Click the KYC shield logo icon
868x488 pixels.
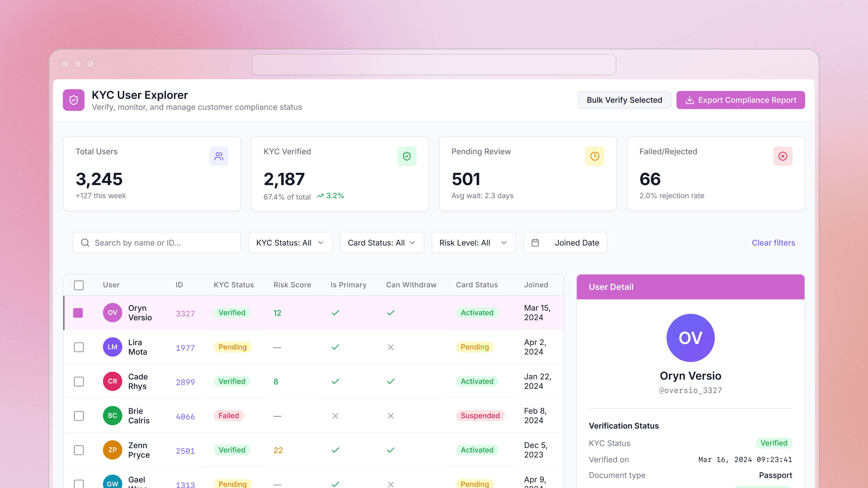point(73,100)
